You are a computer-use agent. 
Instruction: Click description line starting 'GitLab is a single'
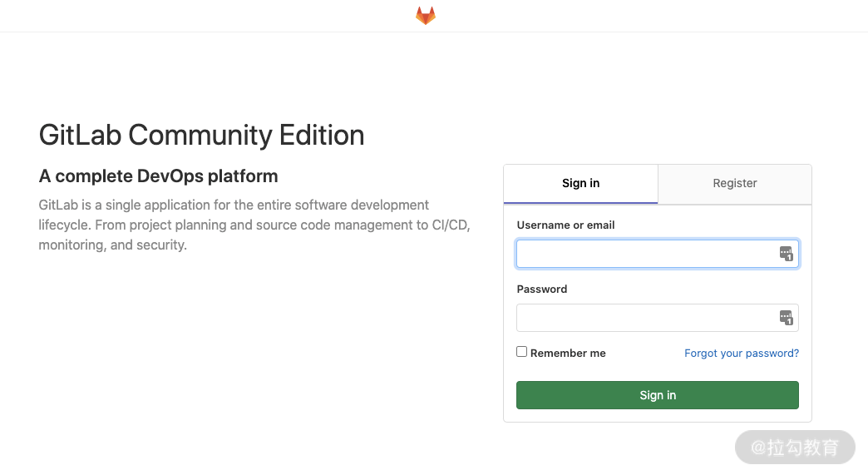coord(234,205)
